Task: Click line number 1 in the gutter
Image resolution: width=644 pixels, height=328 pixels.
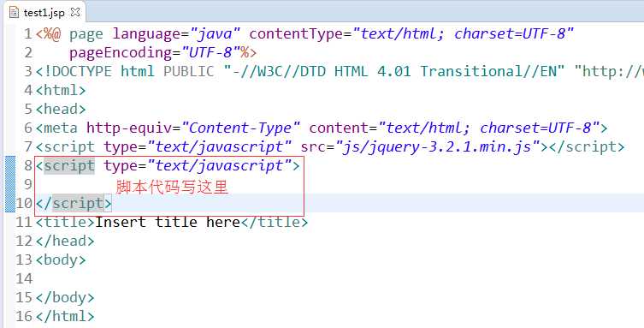Action: pyautogui.click(x=28, y=33)
